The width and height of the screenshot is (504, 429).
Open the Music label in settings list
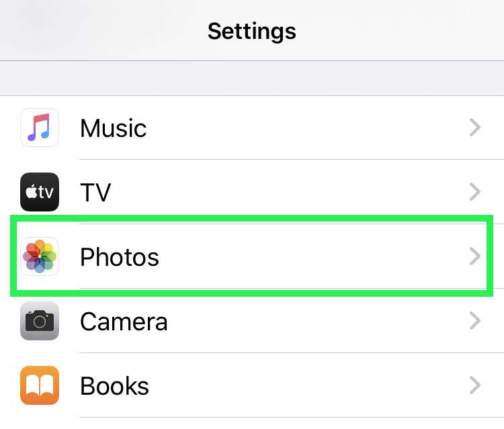point(113,128)
